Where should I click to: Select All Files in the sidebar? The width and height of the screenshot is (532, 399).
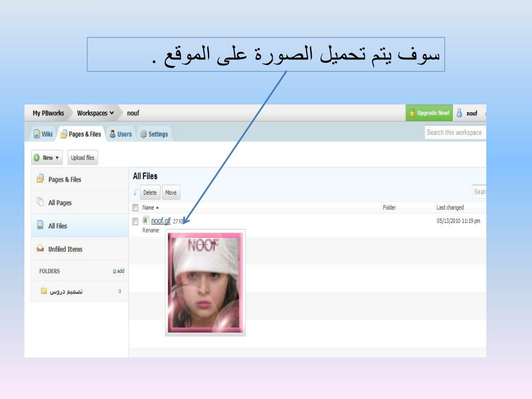(x=79, y=225)
